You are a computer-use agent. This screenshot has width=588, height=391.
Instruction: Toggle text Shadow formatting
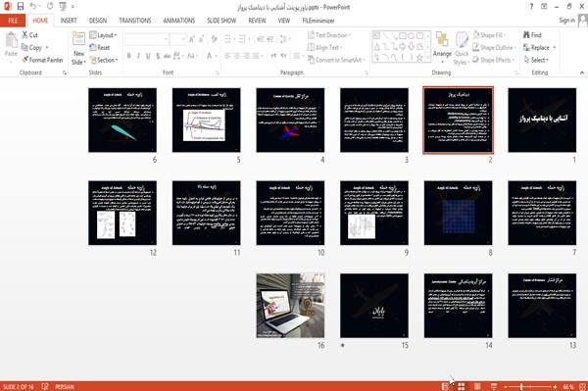click(x=158, y=56)
